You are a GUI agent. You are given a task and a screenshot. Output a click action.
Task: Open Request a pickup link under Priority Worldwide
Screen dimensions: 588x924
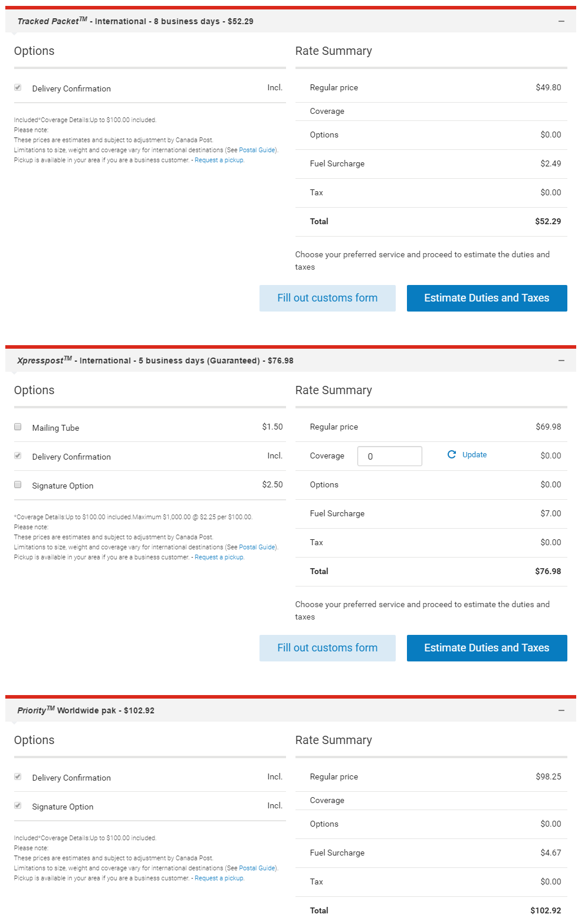(x=219, y=878)
